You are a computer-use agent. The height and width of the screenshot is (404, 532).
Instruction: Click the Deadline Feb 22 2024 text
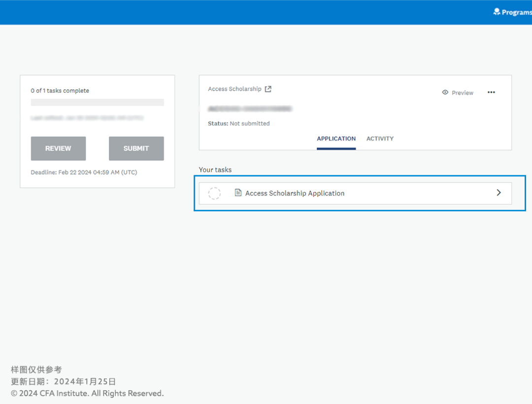point(84,172)
